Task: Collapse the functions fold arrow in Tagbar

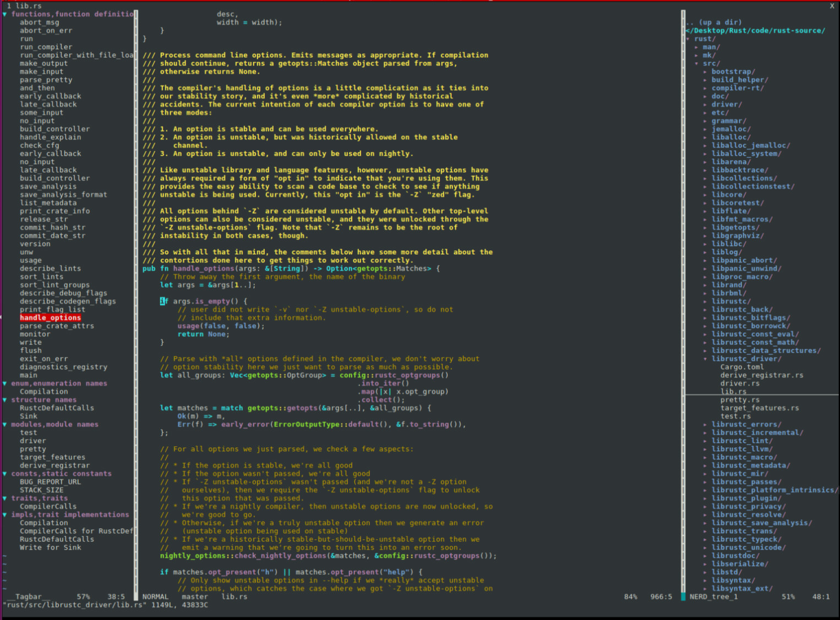Action: (x=5, y=14)
